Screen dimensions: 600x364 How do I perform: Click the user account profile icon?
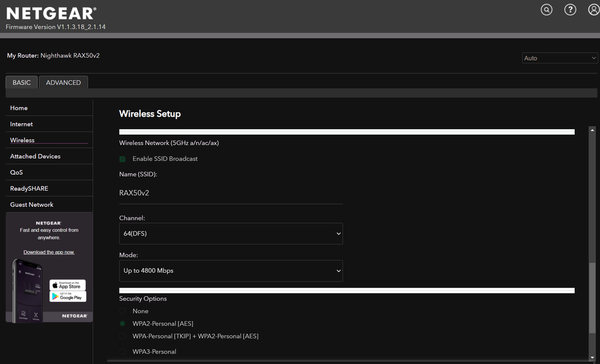pos(593,10)
